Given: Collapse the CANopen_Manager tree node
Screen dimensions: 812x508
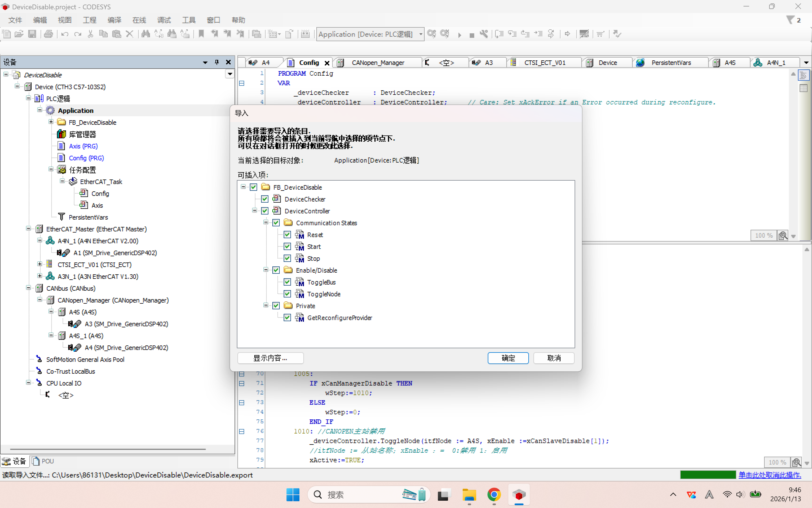Looking at the screenshot, I should coord(40,300).
